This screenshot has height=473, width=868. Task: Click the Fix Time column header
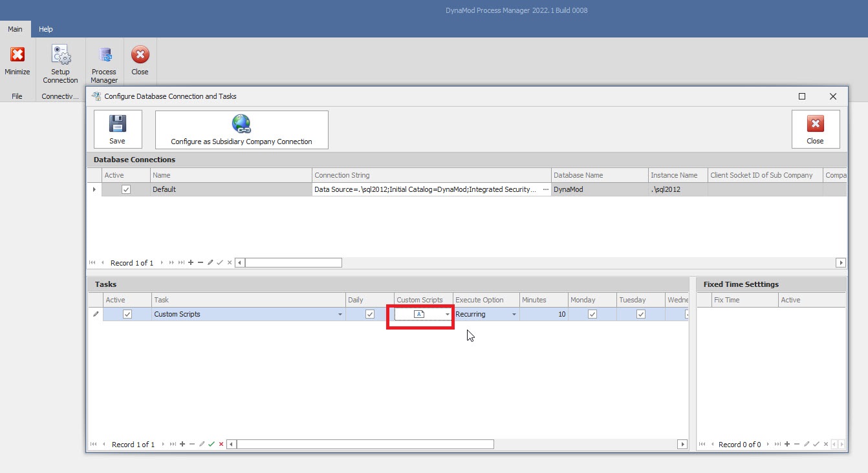(x=744, y=300)
